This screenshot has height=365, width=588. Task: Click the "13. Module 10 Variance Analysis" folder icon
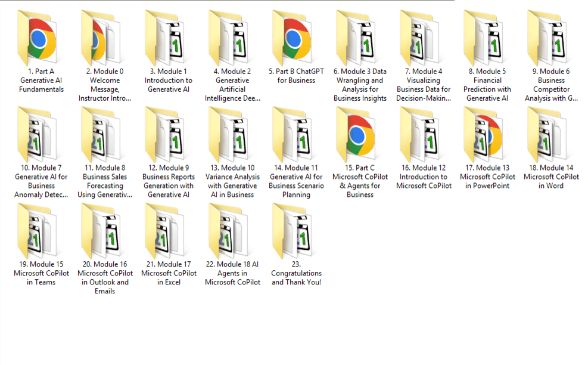(x=229, y=134)
